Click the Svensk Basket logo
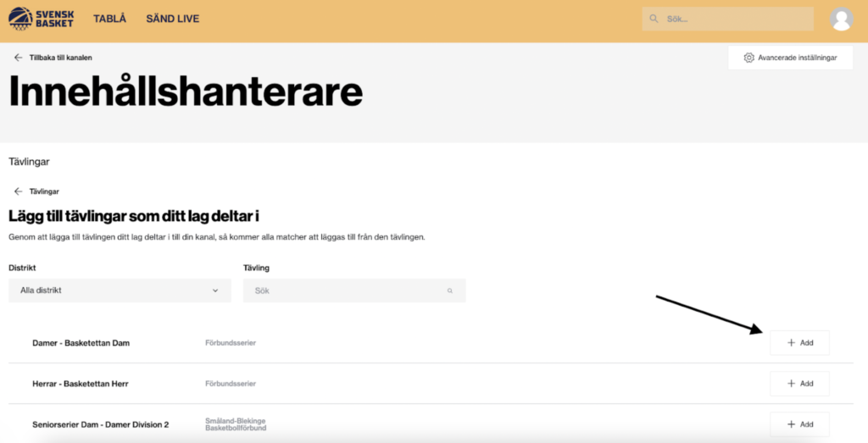The width and height of the screenshot is (868, 443). pos(42,19)
